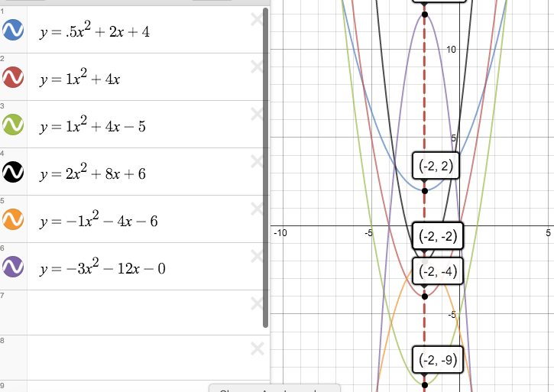Edit the expression y=−3x²−12x−0

click(x=102, y=267)
